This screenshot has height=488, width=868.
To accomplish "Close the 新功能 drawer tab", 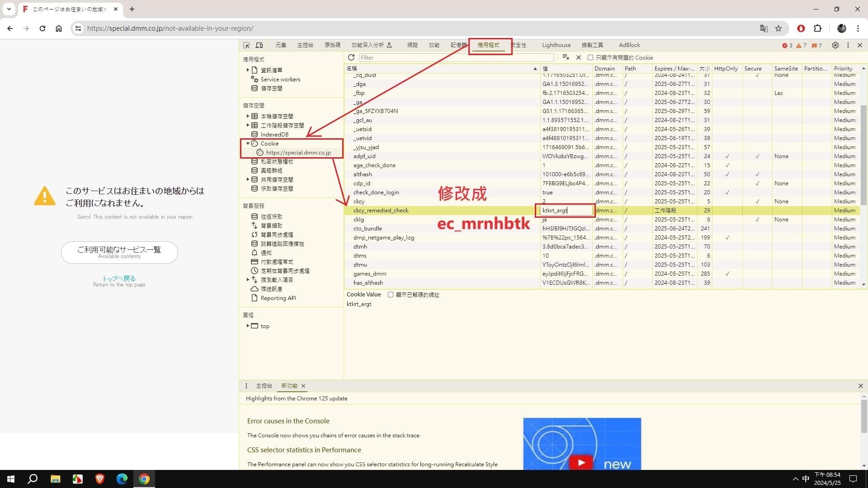I will 303,386.
